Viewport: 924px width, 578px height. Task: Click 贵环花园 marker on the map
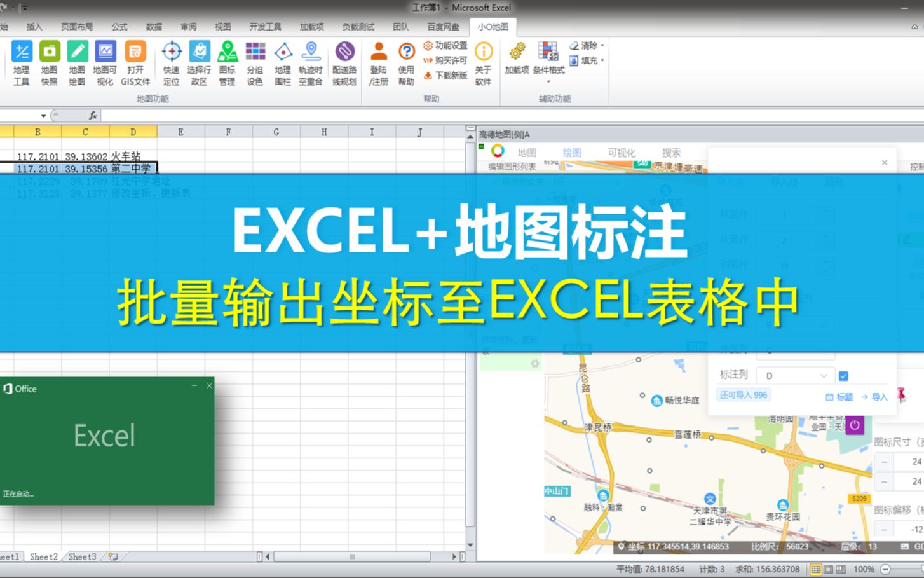tap(783, 506)
